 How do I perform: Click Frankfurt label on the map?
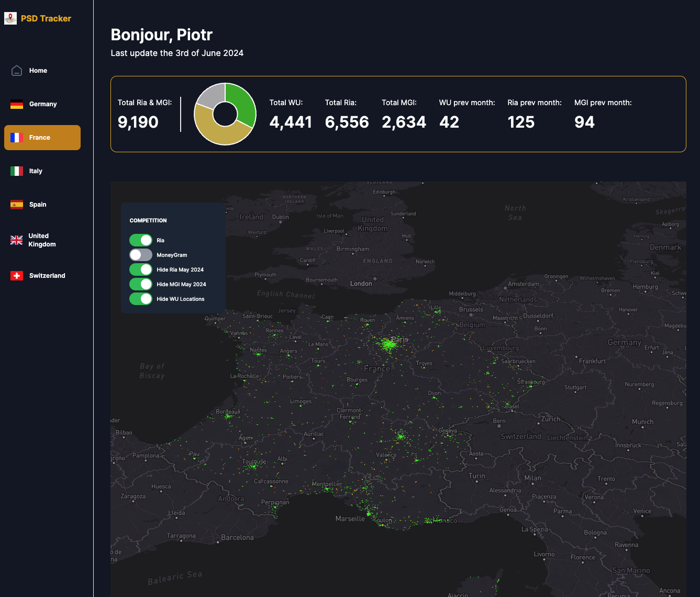pos(592,361)
